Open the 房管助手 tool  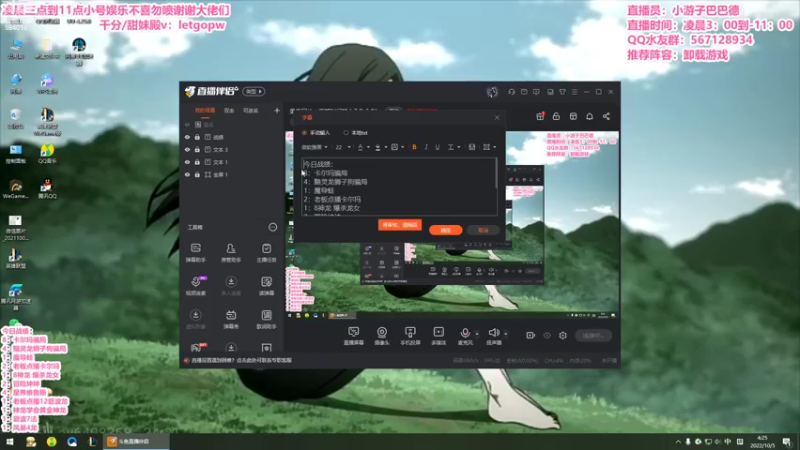[231, 253]
